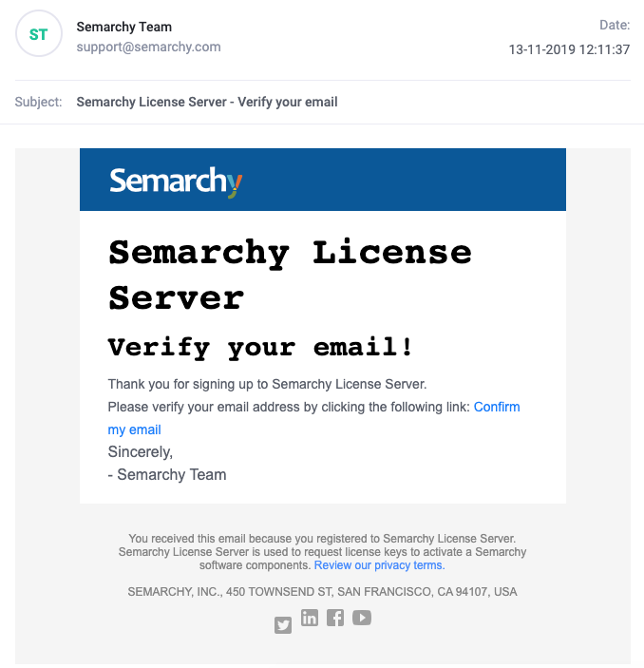Click the Townsend St address line
This screenshot has height=668, width=644.
click(x=322, y=592)
